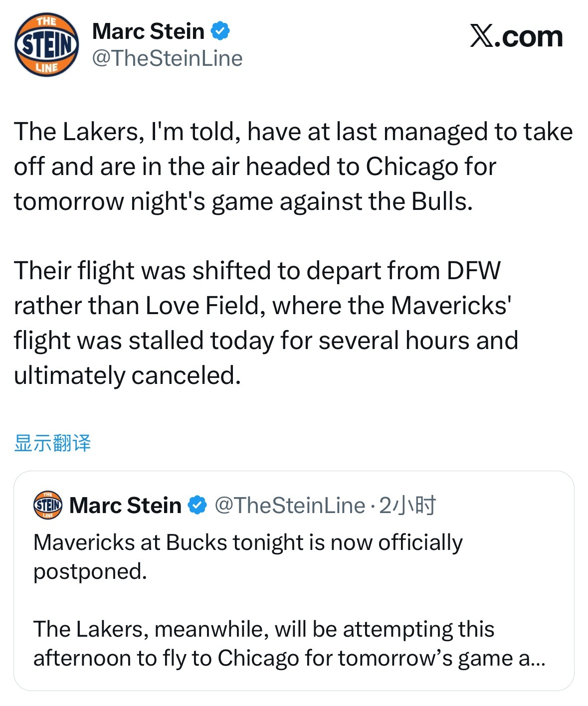Click 显示翻译 to translate the tweet

[52, 443]
